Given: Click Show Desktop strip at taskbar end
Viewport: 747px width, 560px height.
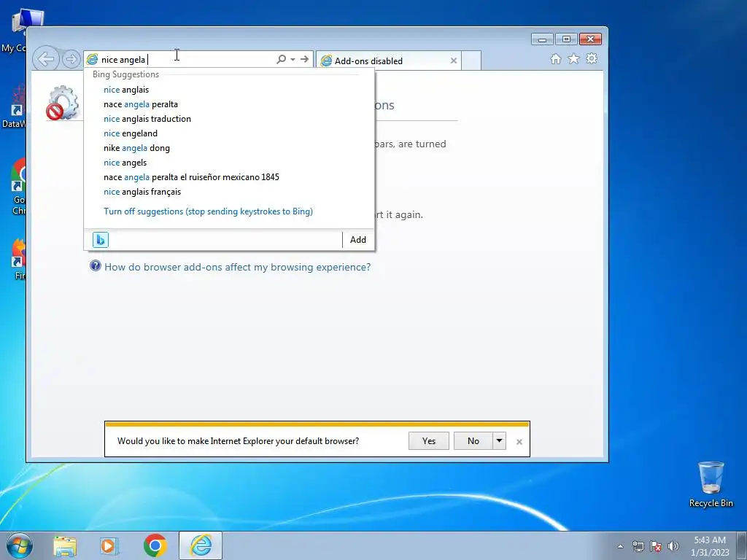Looking at the screenshot, I should (742, 545).
